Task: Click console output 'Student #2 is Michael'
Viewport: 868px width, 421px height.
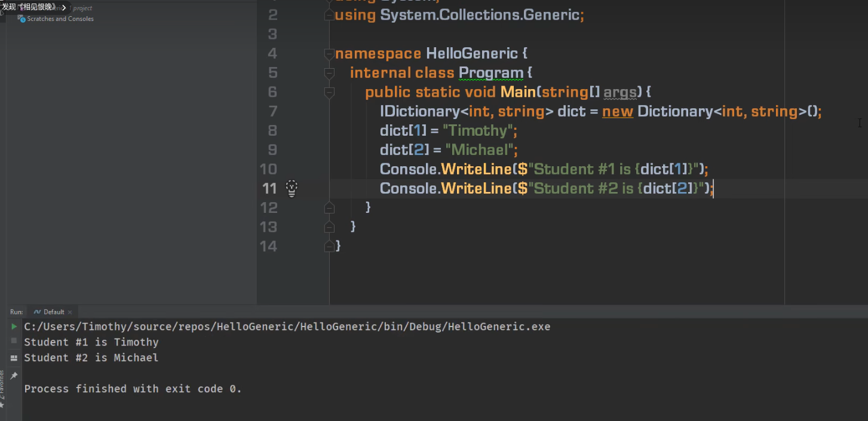Action: click(91, 358)
